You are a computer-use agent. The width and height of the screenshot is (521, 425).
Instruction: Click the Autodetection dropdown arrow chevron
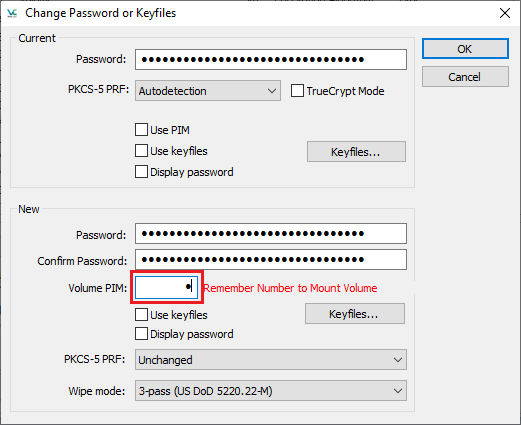coord(272,91)
